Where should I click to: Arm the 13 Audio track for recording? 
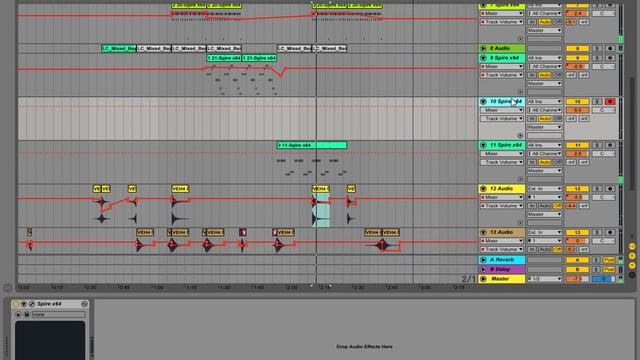tap(610, 232)
